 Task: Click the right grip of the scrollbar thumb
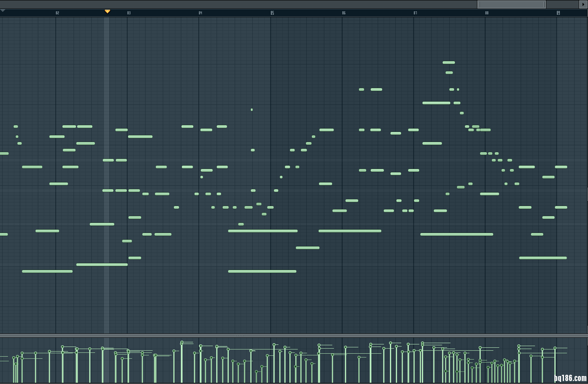545,4
